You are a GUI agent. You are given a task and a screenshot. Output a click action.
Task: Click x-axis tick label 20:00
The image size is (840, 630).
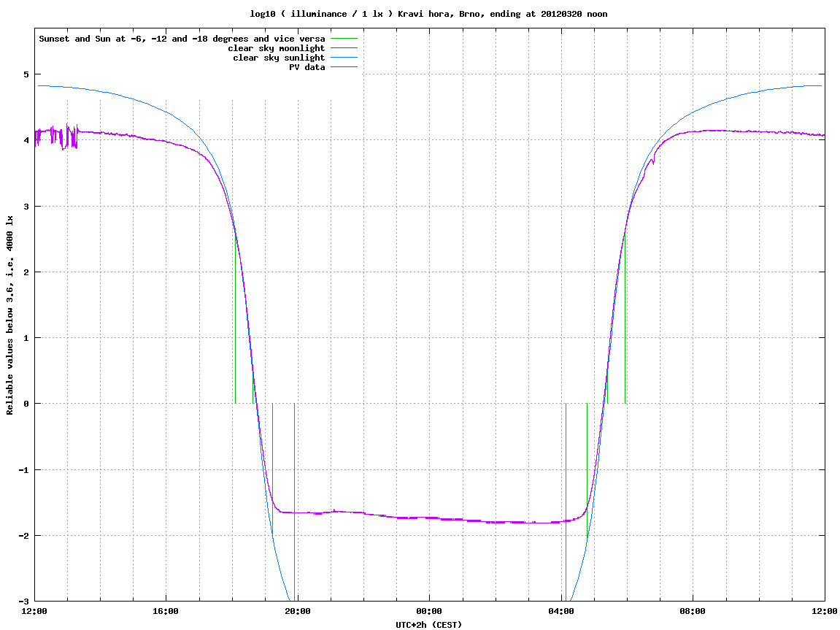tap(298, 611)
